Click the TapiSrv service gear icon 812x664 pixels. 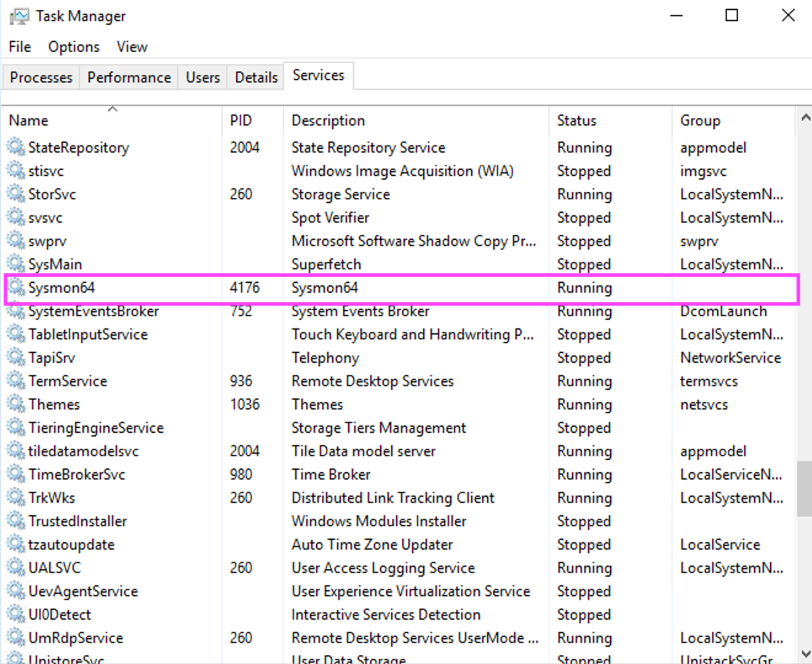(16, 357)
